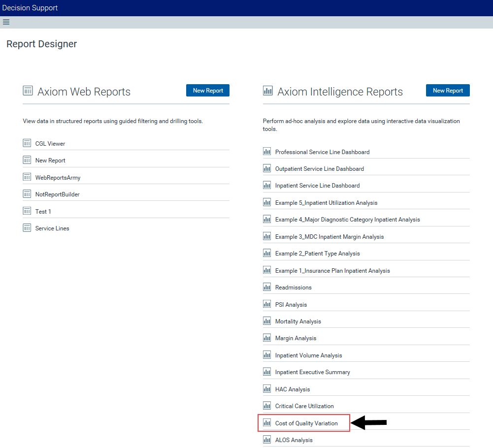The height and width of the screenshot is (448, 493).
Task: Open the Inpatient Volume Analysis report
Action: point(308,355)
